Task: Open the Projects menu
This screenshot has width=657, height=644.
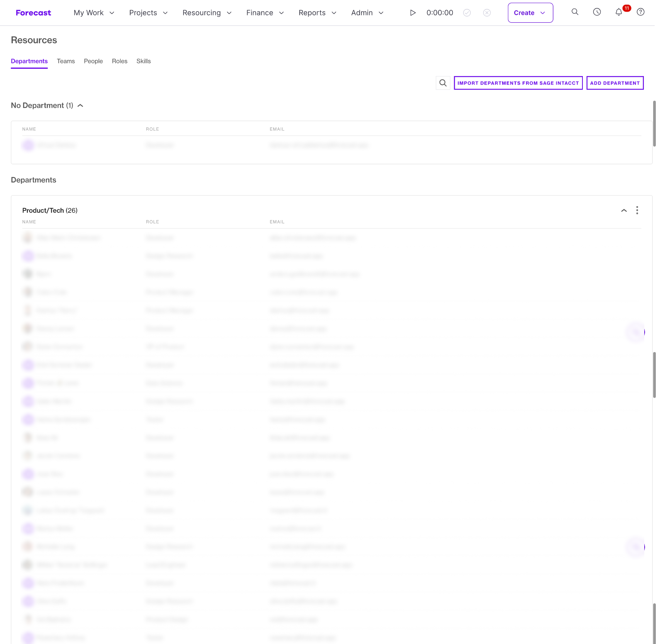Action: click(148, 13)
